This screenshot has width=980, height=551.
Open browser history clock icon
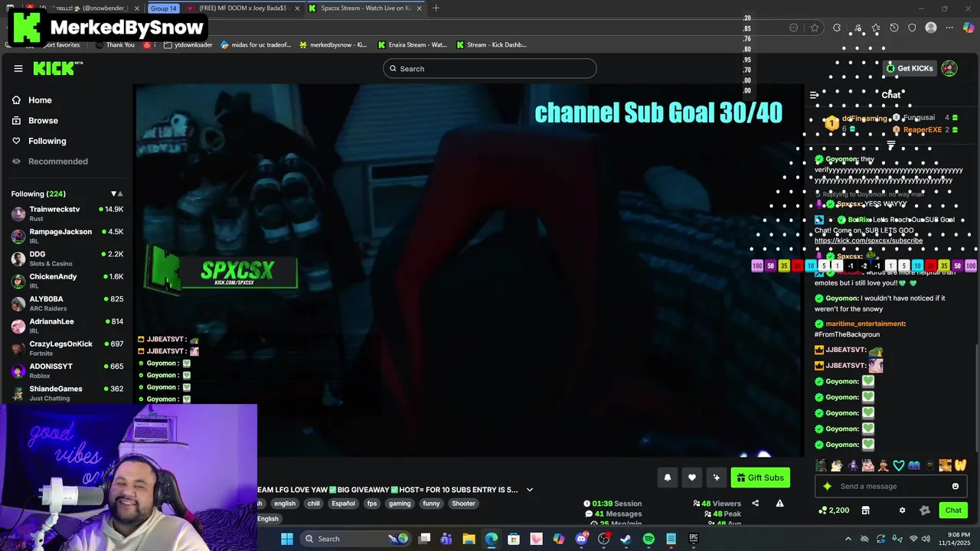pos(894,28)
